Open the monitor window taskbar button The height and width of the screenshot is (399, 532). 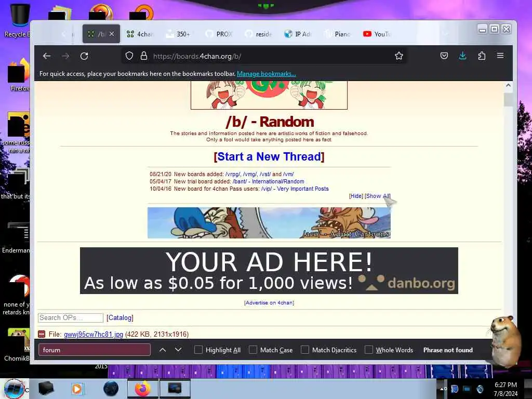tap(175, 389)
